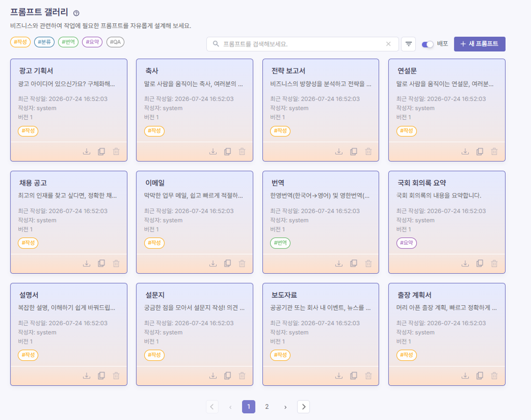Open the 보도자료 card title

point(284,295)
